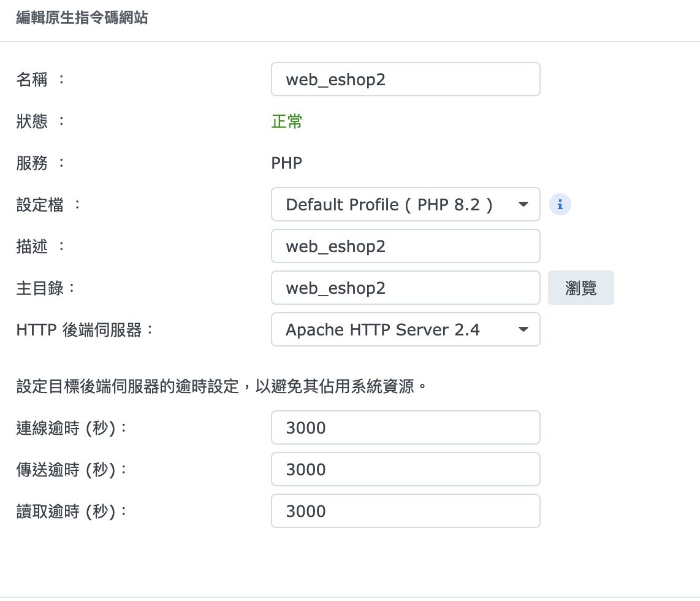Click the 名稱 label text

click(x=33, y=80)
